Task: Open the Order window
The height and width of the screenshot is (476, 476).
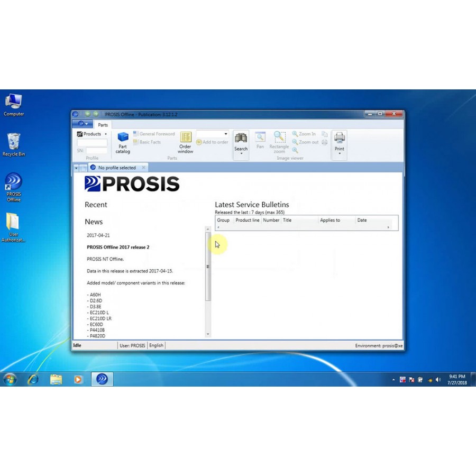Action: (x=185, y=143)
